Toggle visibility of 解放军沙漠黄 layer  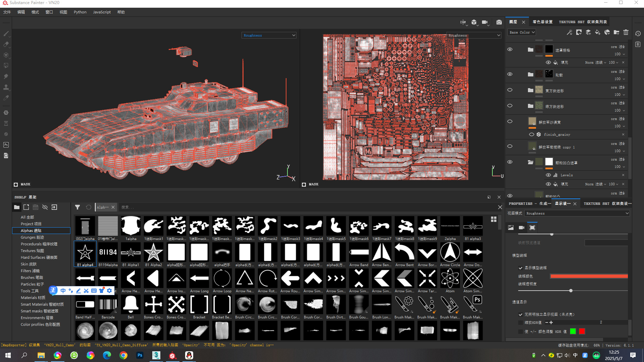[510, 122]
